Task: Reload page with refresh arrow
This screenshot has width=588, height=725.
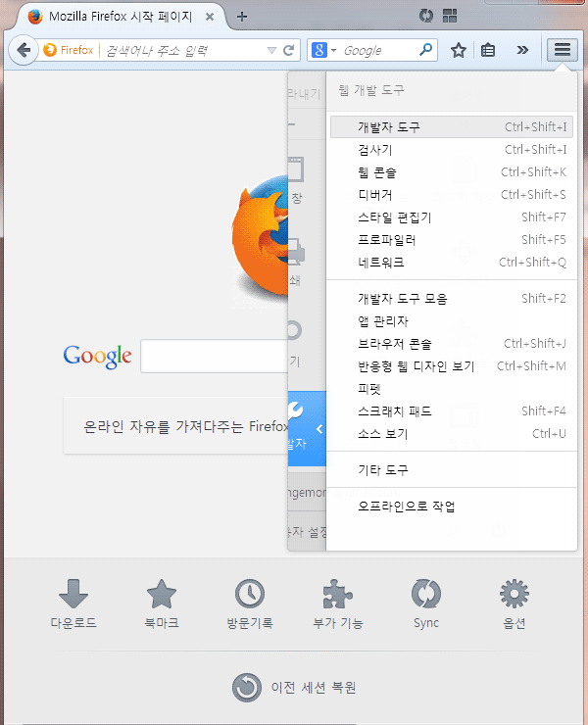Action: tap(289, 50)
